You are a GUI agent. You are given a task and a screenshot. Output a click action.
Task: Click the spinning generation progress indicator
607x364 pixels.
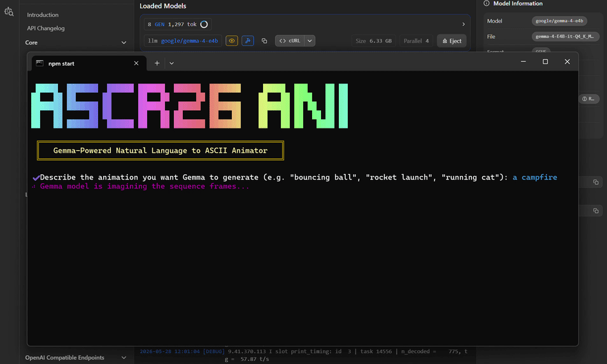(x=204, y=24)
